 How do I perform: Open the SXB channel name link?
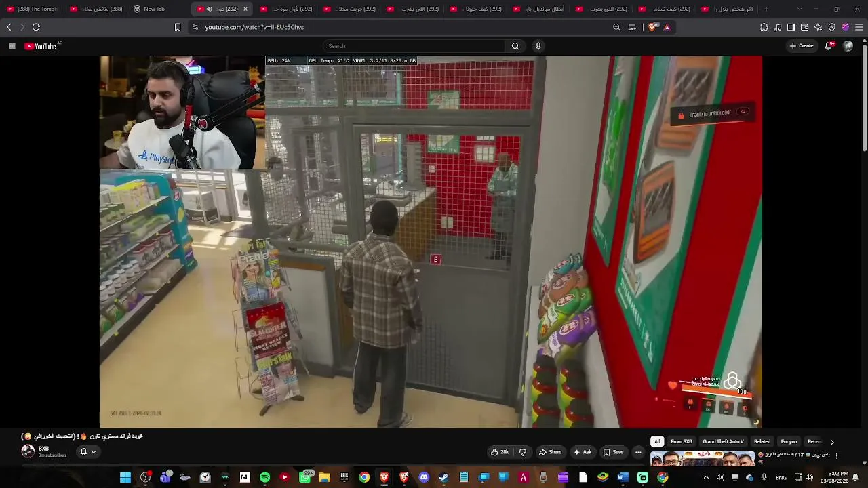[x=43, y=449]
